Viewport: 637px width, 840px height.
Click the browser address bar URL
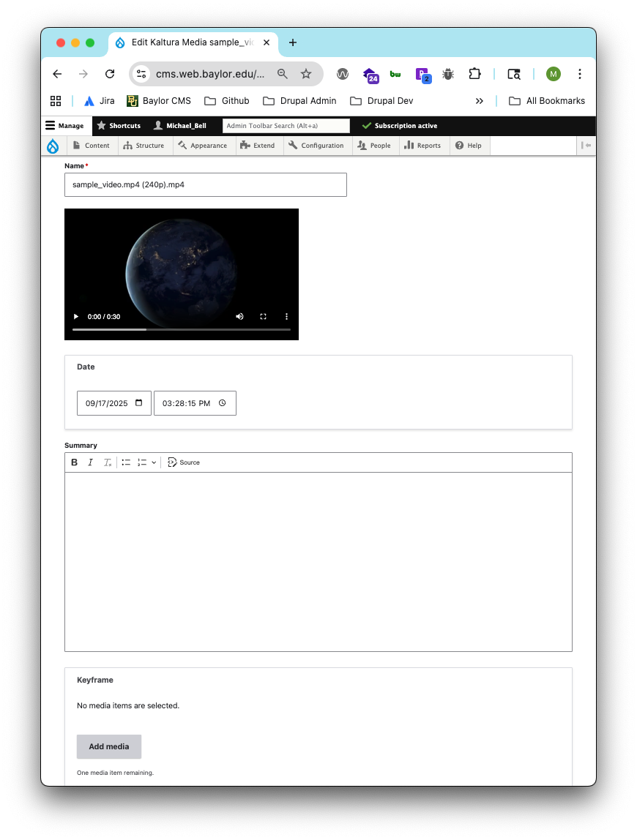(x=209, y=74)
